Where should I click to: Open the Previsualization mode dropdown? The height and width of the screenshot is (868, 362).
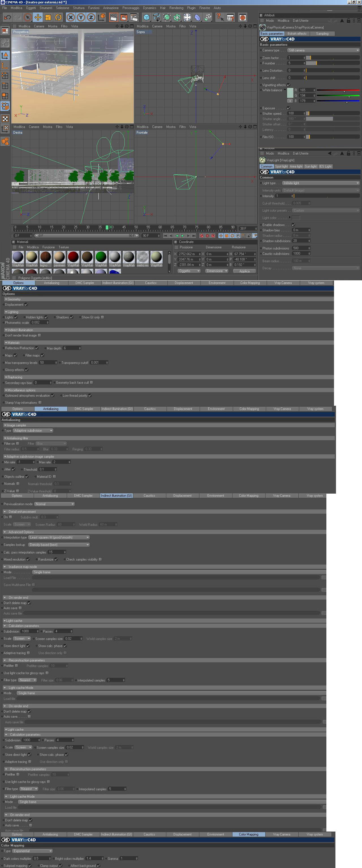[x=54, y=504]
